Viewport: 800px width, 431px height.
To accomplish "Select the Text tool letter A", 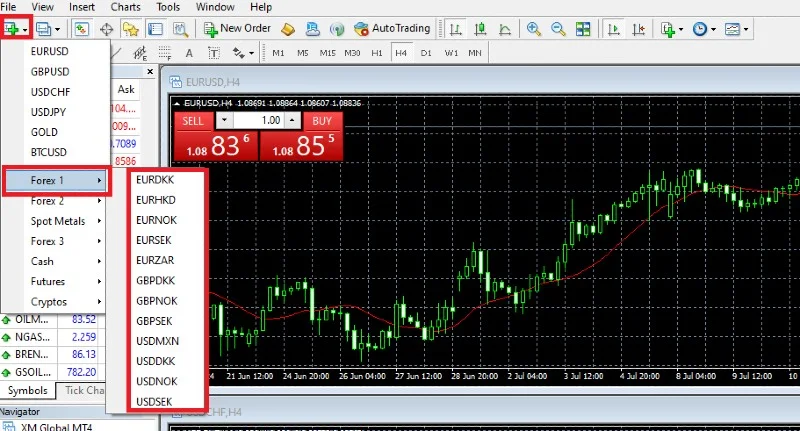I will click(189, 53).
